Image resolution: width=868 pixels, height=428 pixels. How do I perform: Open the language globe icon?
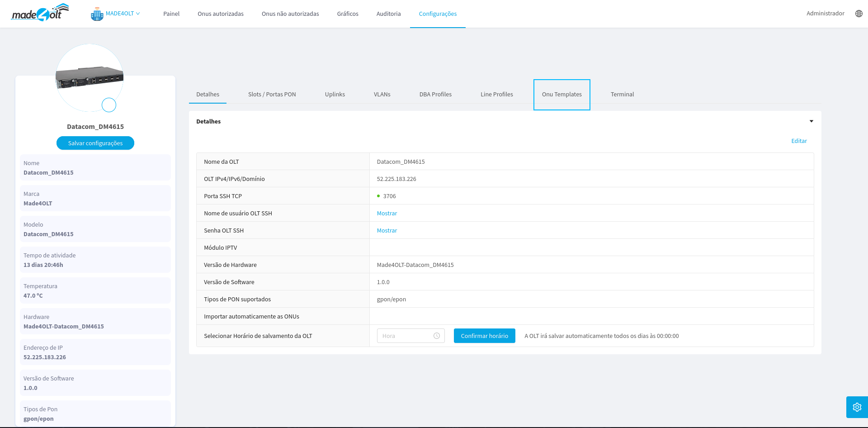(859, 14)
